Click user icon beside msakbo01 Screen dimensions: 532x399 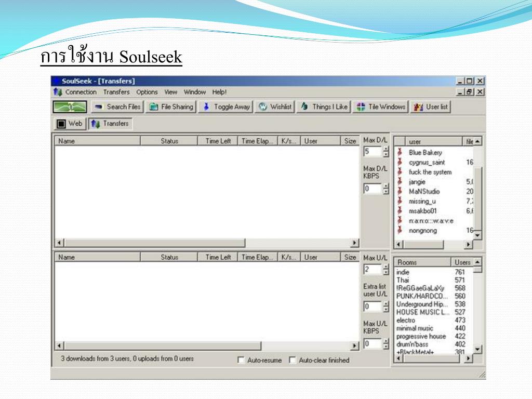point(400,211)
